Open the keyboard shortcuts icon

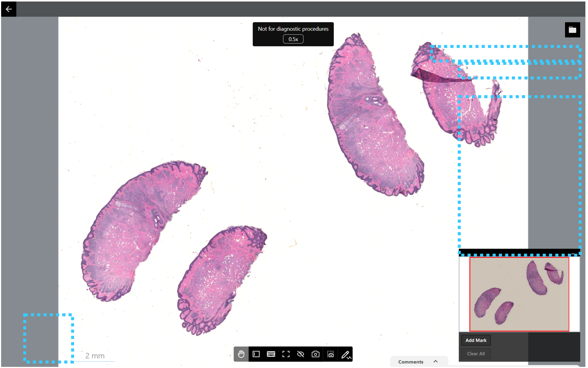271,354
